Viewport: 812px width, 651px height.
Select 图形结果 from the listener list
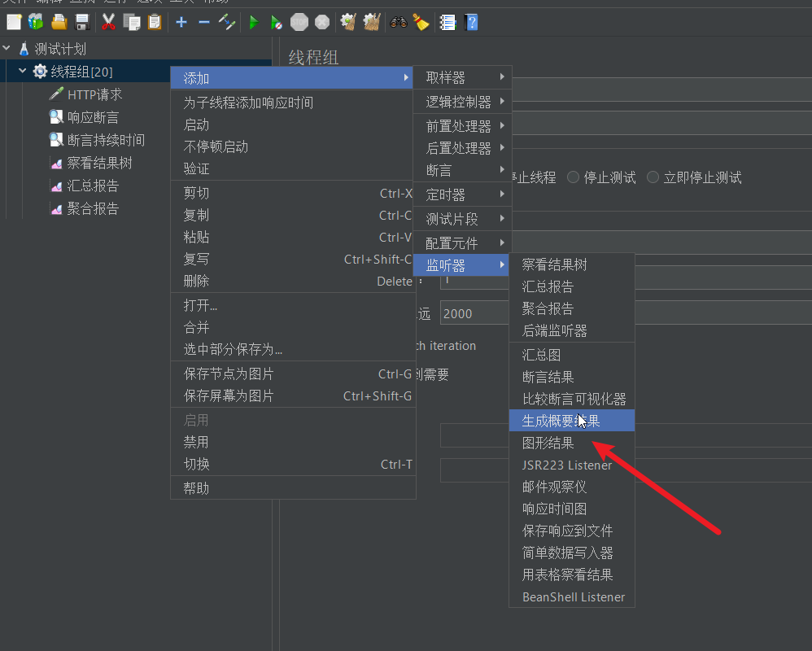click(572, 443)
